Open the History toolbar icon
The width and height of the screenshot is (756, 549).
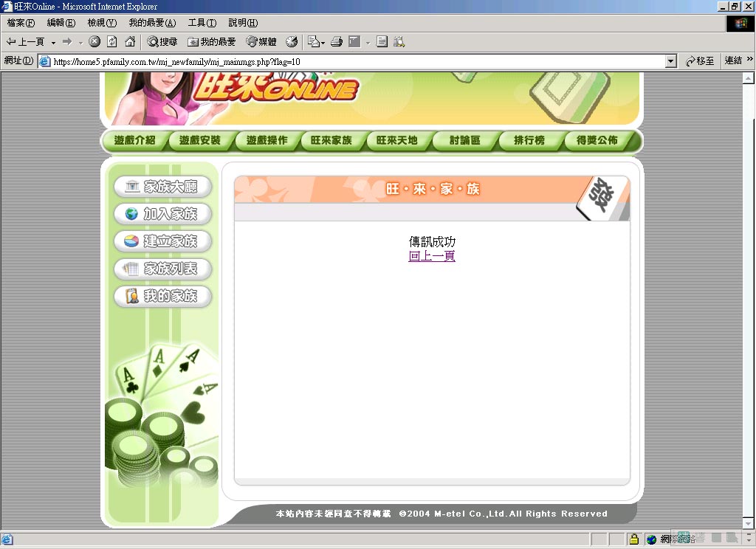292,42
